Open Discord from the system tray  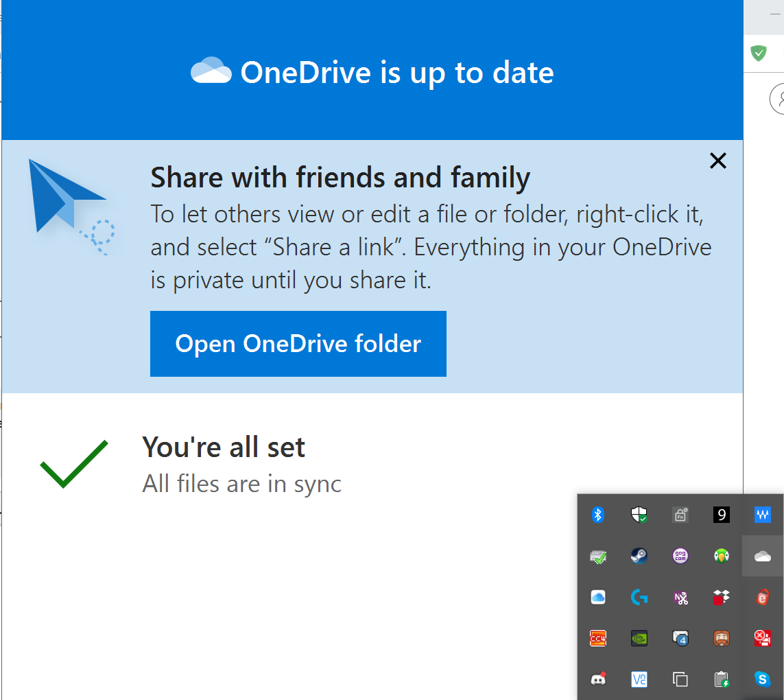coord(598,679)
